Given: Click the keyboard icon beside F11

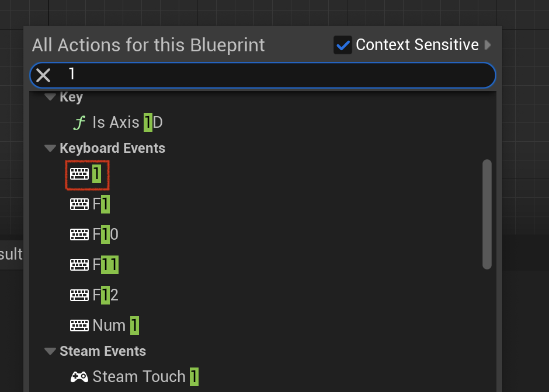Looking at the screenshot, I should pyautogui.click(x=79, y=265).
